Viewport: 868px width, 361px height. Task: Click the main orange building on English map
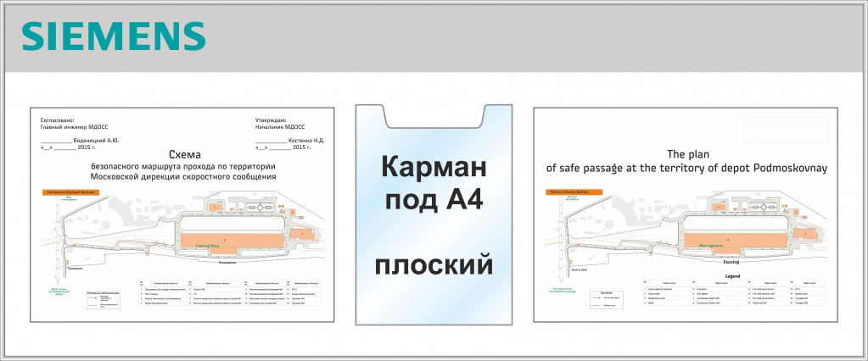pos(735,244)
